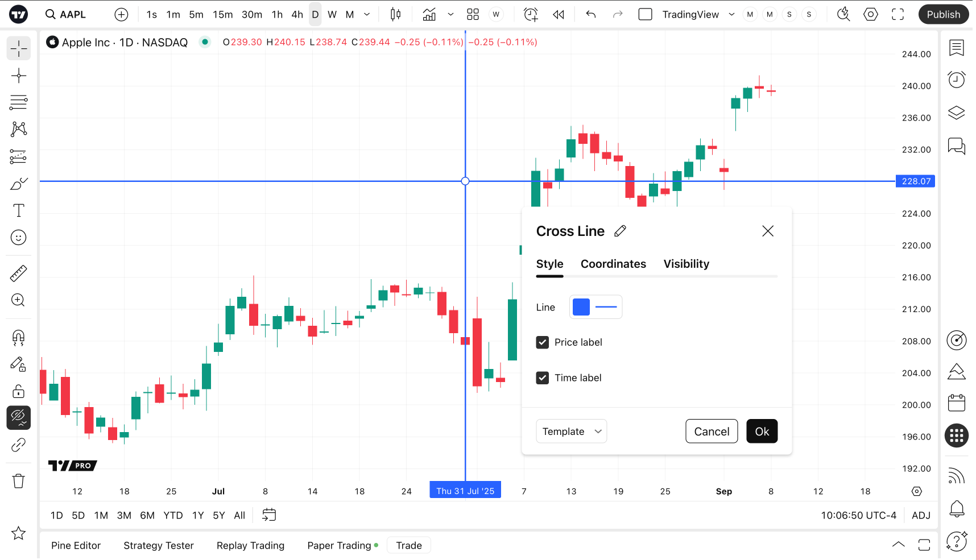Toggle hide all drawings
The height and width of the screenshot is (560, 976).
pos(19,418)
